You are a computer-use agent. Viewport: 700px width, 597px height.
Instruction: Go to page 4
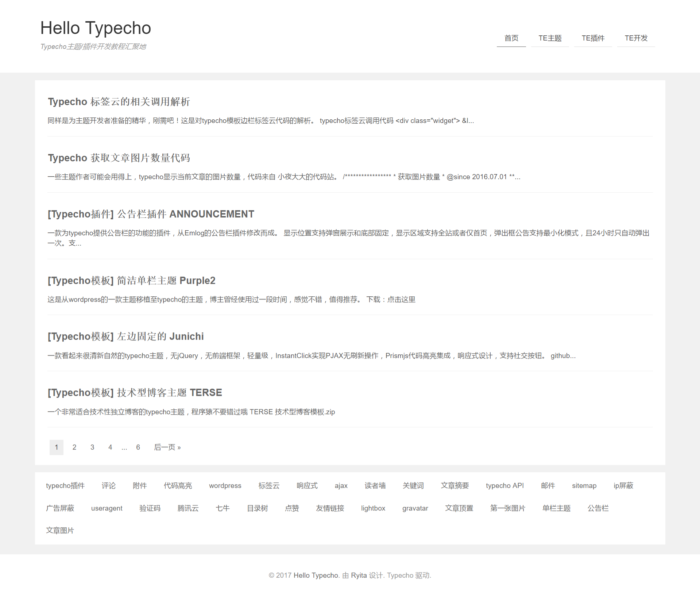coord(110,447)
